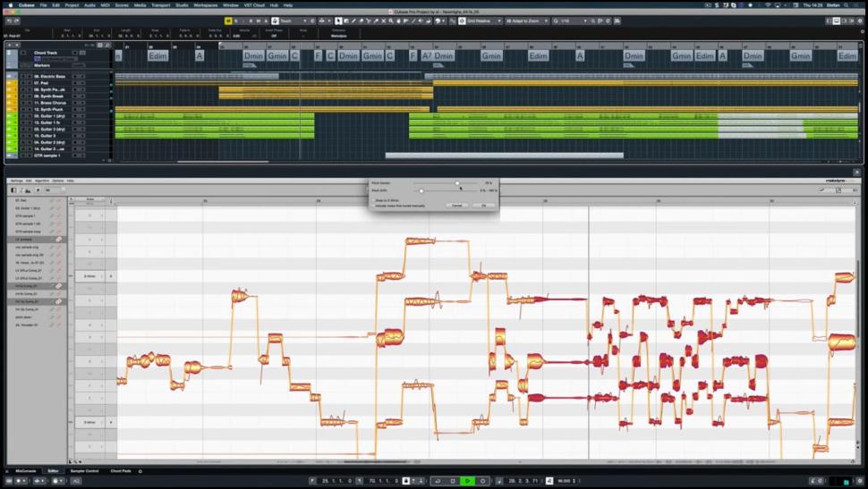Enable Snap to D Minor checkbox
Viewport: 868px width, 489px height.
pos(373,199)
